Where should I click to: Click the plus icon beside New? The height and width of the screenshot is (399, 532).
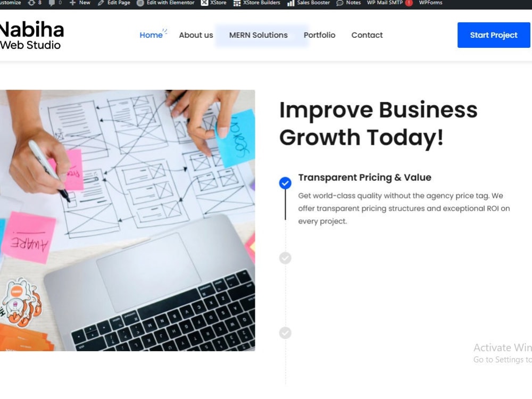[x=72, y=3]
